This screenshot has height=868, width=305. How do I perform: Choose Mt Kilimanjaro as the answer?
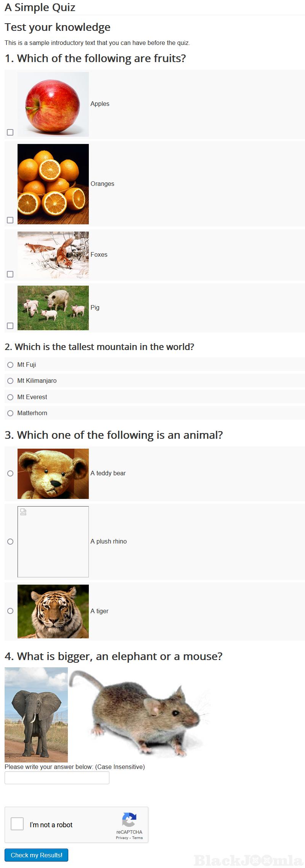10,381
